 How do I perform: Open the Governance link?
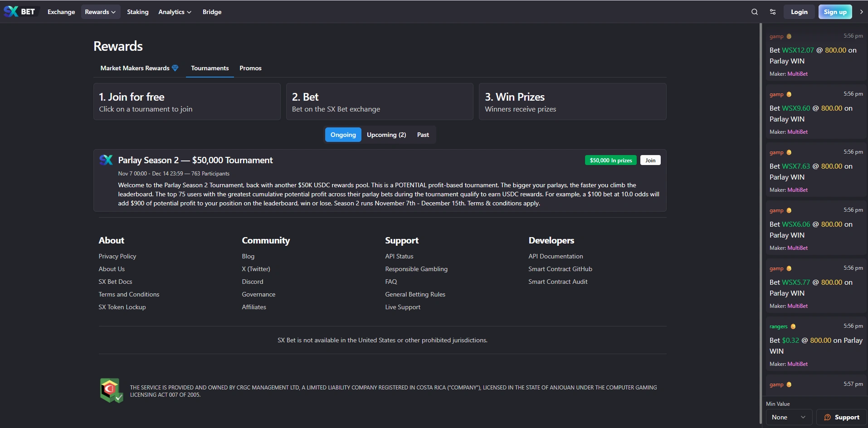tap(258, 294)
